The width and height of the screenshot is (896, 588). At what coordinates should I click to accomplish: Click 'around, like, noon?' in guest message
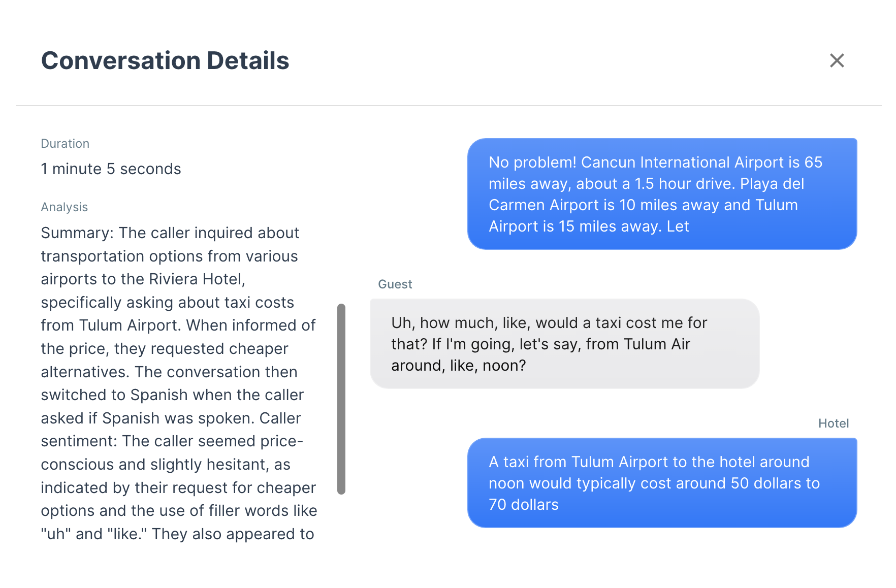pos(458,366)
